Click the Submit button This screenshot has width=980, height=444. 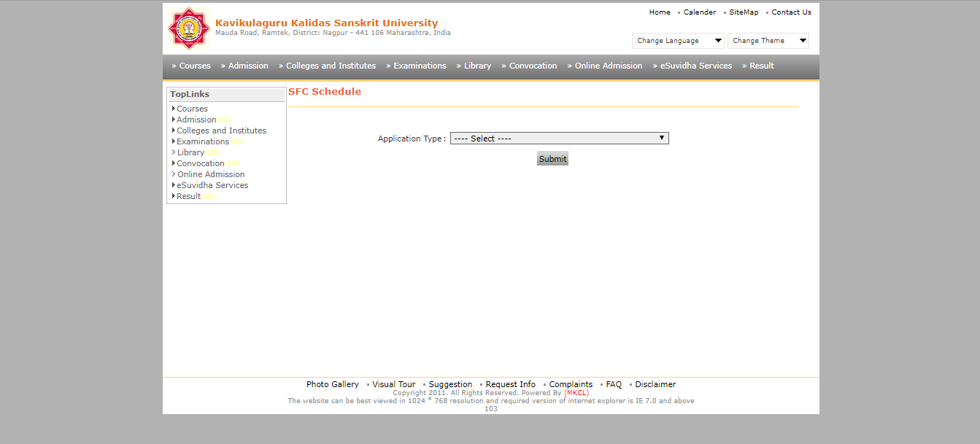(552, 158)
